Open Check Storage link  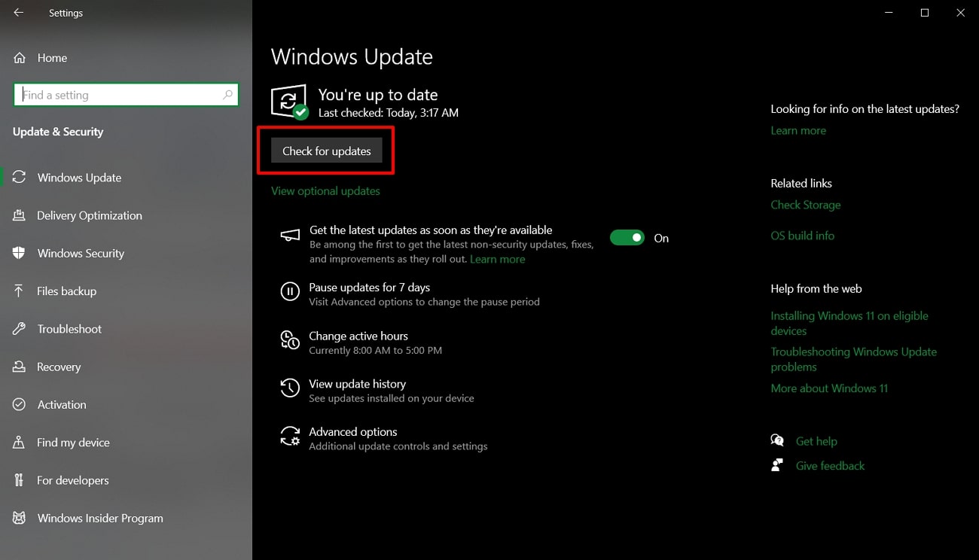(805, 205)
